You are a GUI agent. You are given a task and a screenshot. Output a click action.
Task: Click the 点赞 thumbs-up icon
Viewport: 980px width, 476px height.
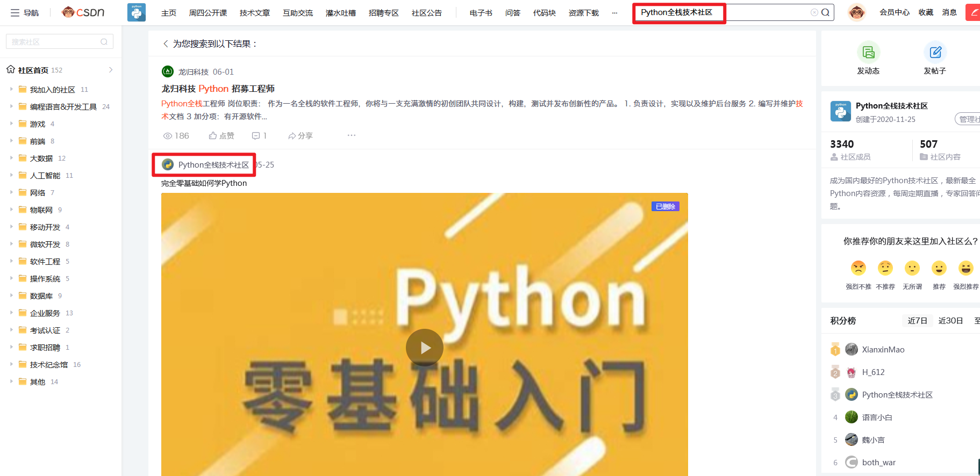(213, 135)
